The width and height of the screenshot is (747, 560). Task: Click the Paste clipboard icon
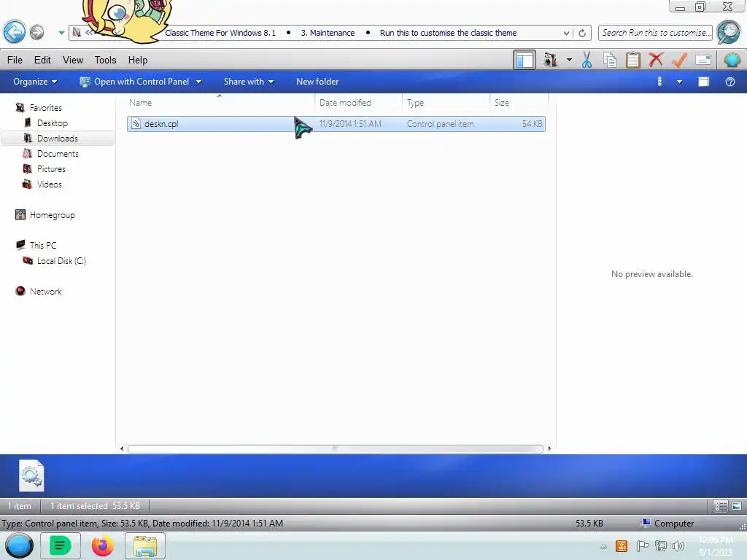pos(633,60)
